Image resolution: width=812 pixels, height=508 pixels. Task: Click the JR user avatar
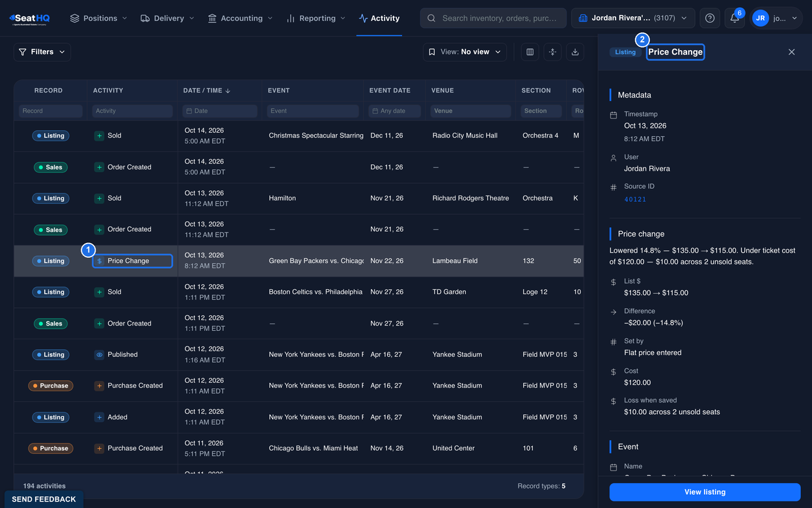coord(761,18)
